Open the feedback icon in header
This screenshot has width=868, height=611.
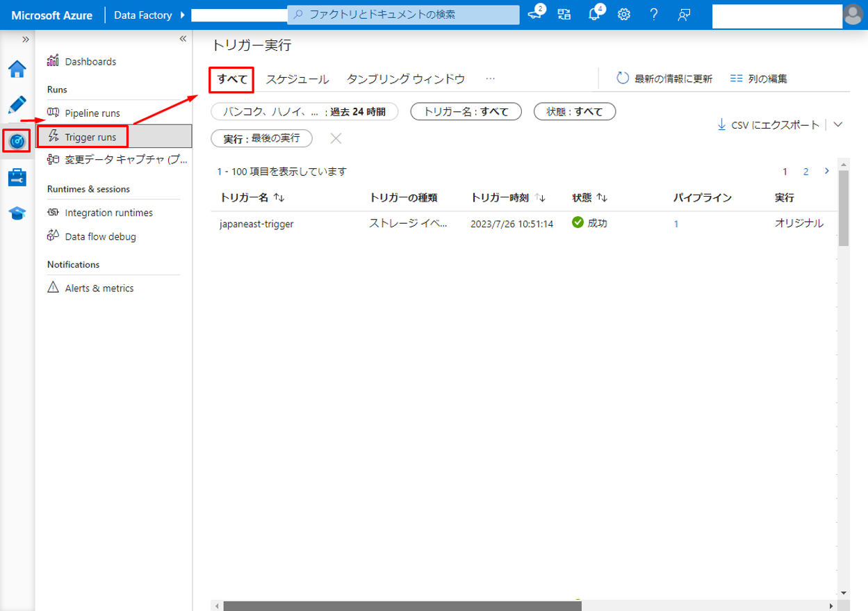tap(684, 15)
